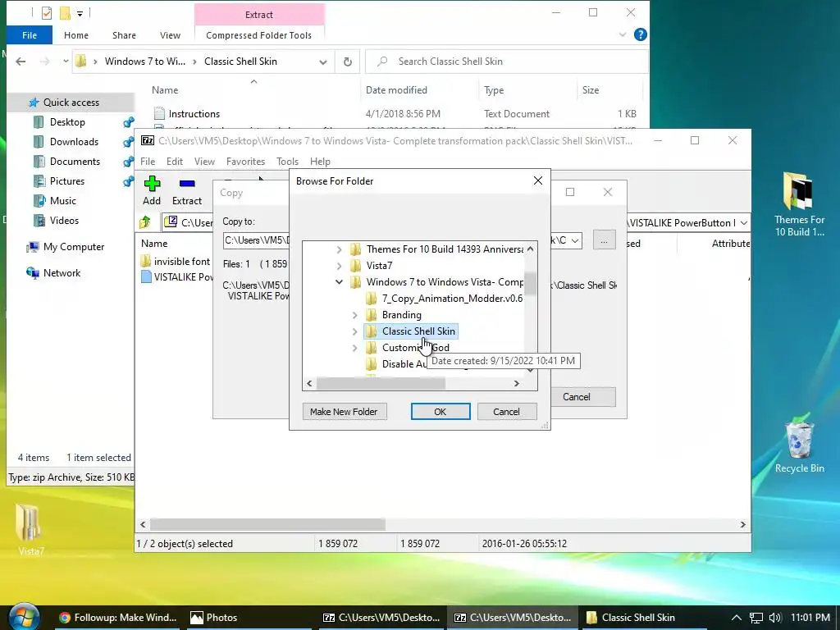Viewport: 840px width, 630px height.
Task: Expand the Branding folder node
Action: click(x=354, y=315)
